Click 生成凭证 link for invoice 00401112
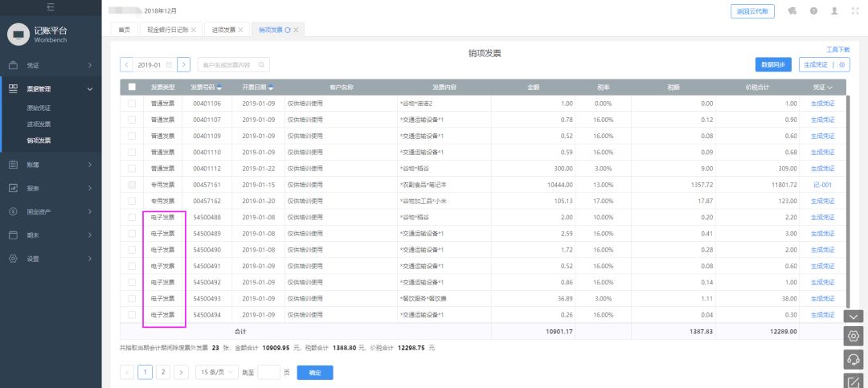Screen dimensions: 868x388 (823, 169)
